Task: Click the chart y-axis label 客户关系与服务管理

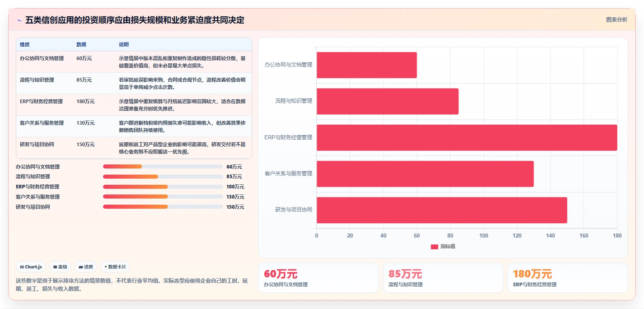Action: (x=288, y=174)
